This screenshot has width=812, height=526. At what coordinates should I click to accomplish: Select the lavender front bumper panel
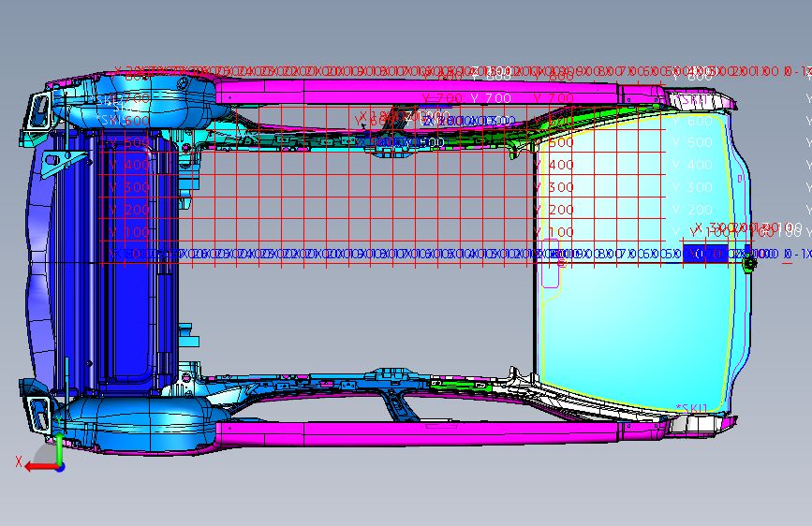40,264
